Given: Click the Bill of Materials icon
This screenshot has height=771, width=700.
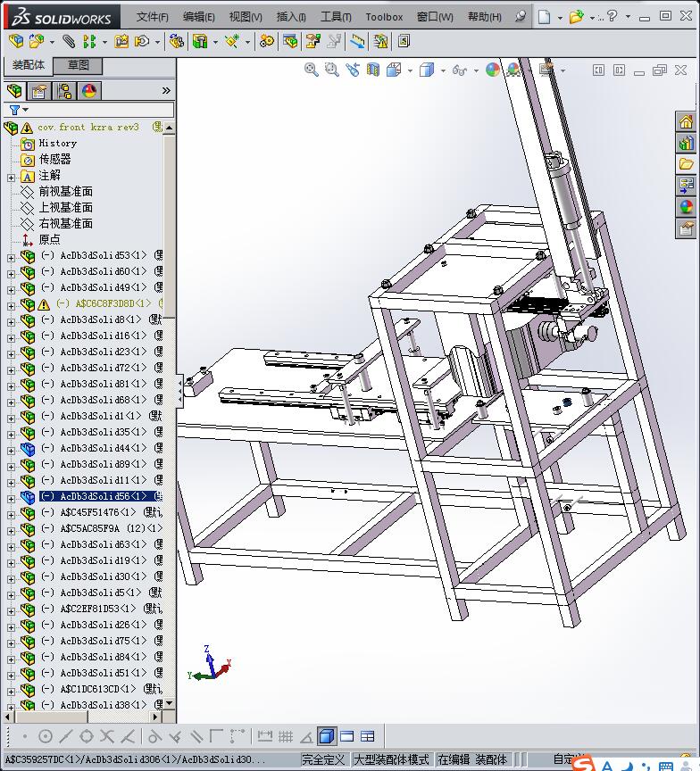Looking at the screenshot, I should point(290,41).
